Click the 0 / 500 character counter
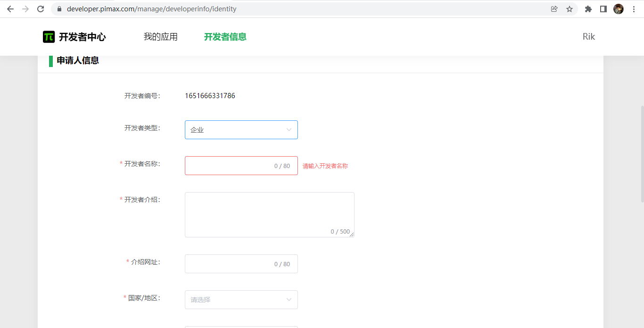The image size is (644, 328). pyautogui.click(x=340, y=232)
